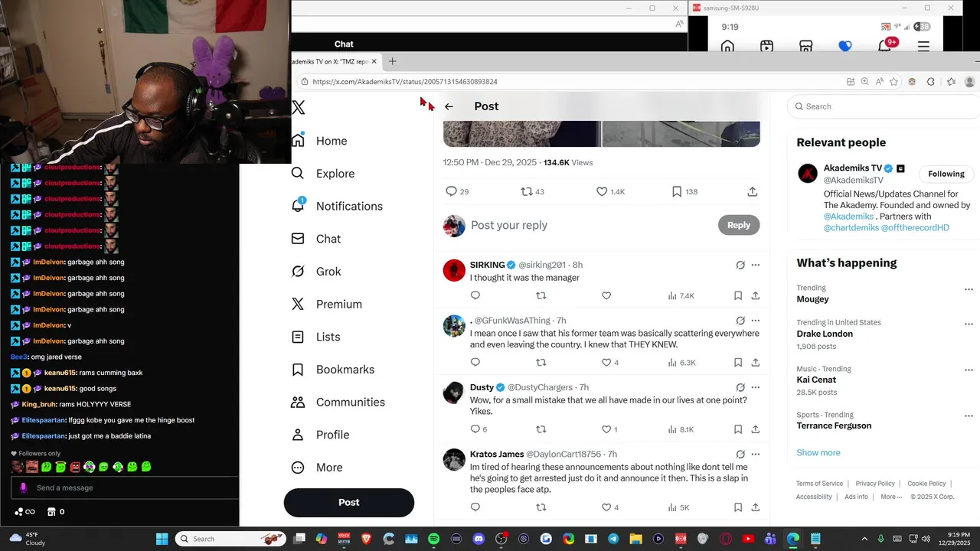The height and width of the screenshot is (551, 980).
Task: Click the black Post button in sidebar
Action: point(349,502)
